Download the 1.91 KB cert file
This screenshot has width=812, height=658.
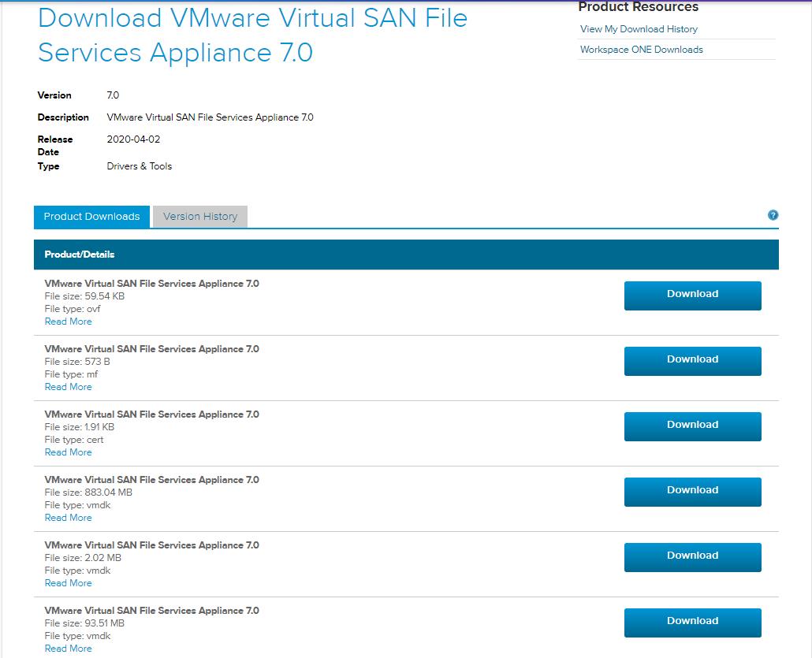(692, 426)
